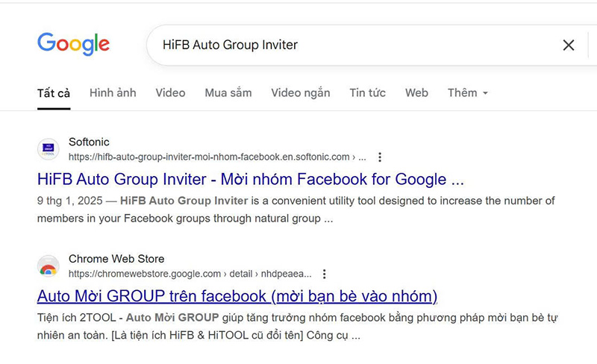Open the chromewebstore.google.com URL breadcrumb
Image resolution: width=597 pixels, height=364 pixels.
(x=190, y=274)
